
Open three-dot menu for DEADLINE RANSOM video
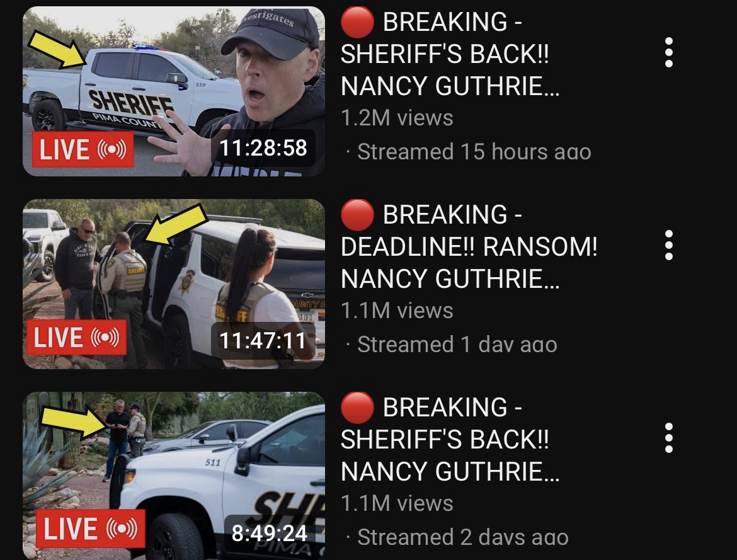pyautogui.click(x=669, y=245)
